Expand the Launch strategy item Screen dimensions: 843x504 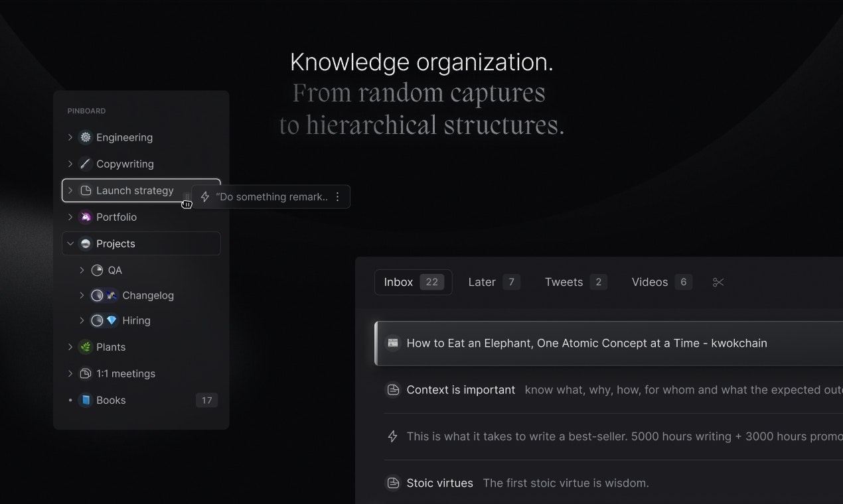(x=70, y=190)
